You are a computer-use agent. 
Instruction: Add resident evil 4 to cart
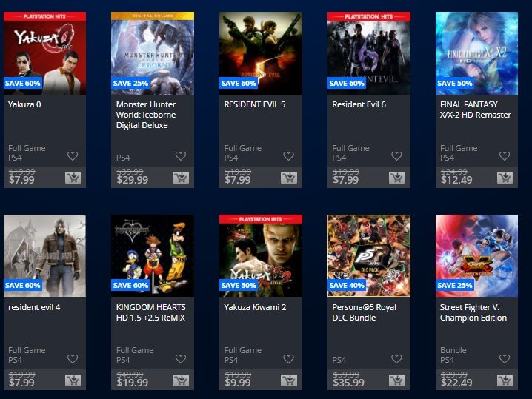pyautogui.click(x=73, y=380)
